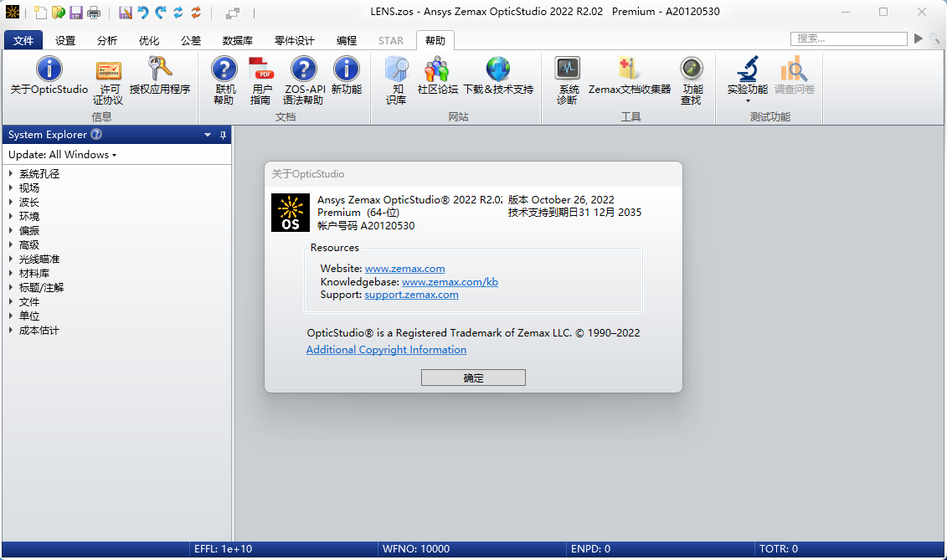Expand the 材料库 tree node
The width and height of the screenshot is (947, 560).
11,273
